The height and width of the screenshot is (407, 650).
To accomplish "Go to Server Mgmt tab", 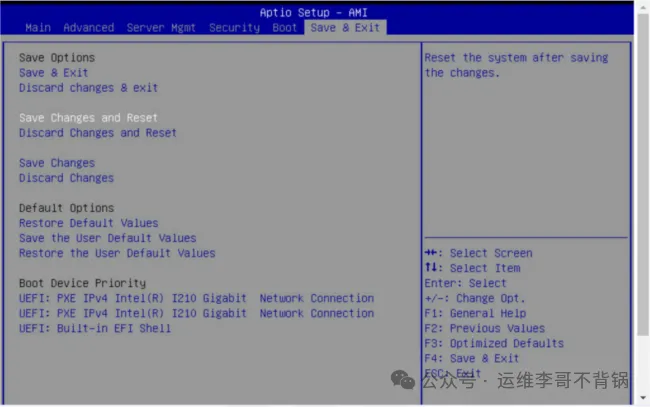I will (x=161, y=28).
